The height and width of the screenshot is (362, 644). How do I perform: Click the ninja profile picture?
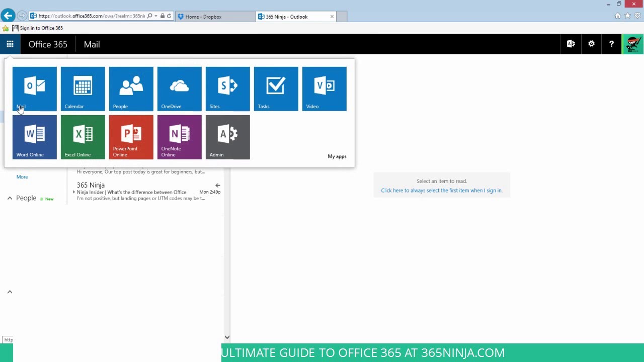633,44
